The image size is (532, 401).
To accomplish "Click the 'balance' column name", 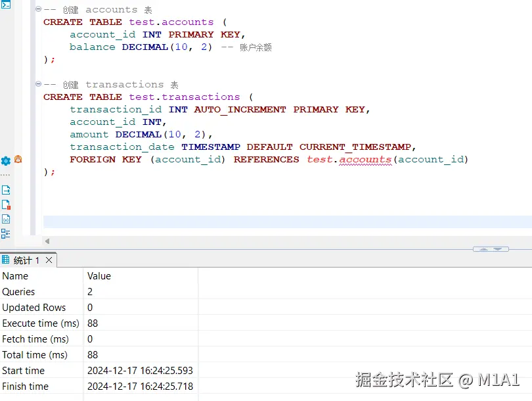I will 93,47.
